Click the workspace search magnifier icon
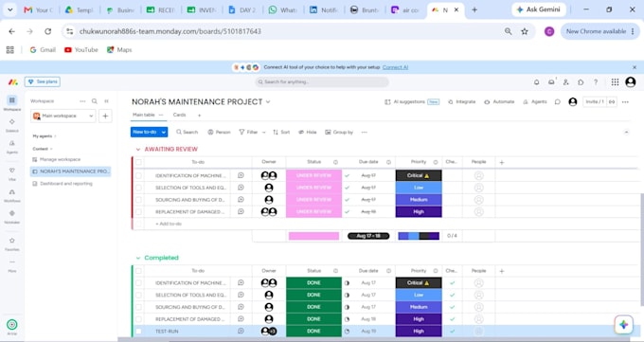 [x=95, y=101]
